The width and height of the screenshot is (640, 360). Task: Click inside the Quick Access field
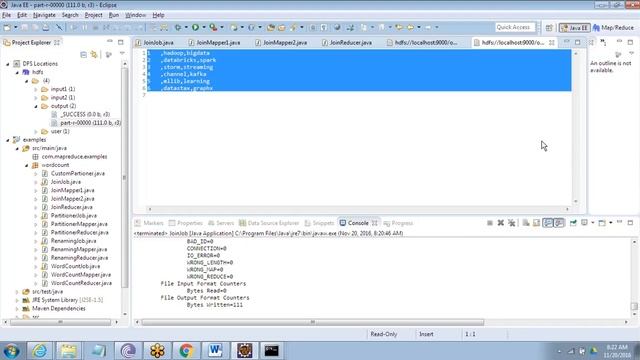[x=515, y=27]
